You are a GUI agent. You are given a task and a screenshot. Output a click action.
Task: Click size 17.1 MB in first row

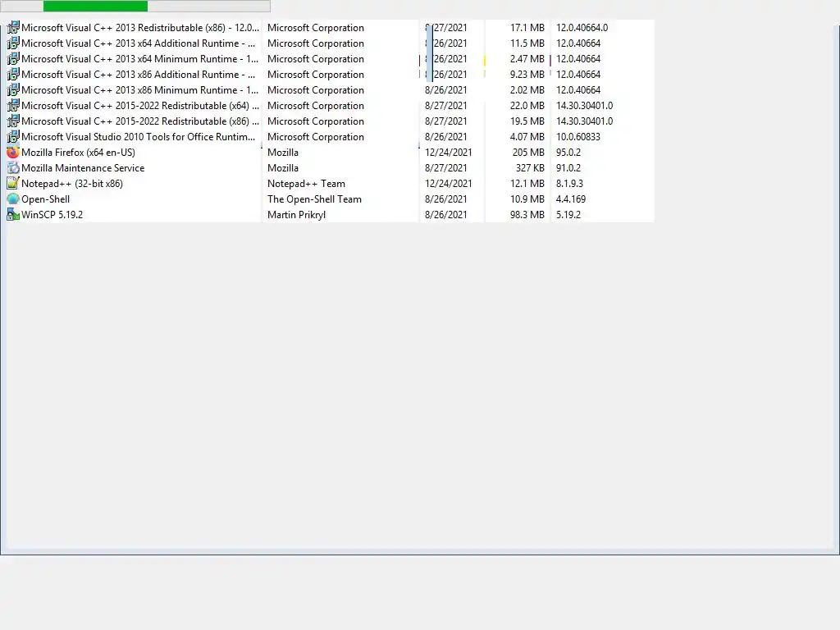[527, 27]
